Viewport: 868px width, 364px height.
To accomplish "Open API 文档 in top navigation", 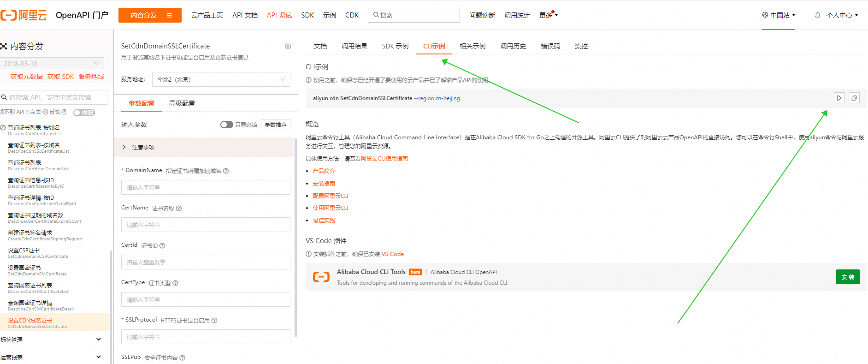I will [x=245, y=15].
